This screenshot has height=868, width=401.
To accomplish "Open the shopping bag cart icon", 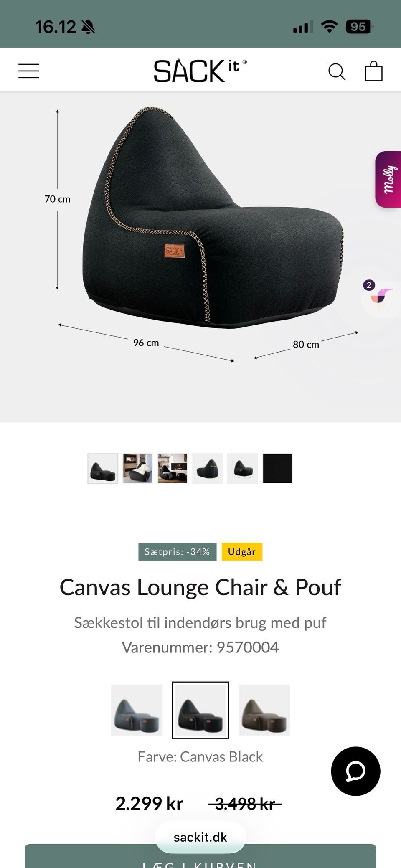I will [373, 71].
